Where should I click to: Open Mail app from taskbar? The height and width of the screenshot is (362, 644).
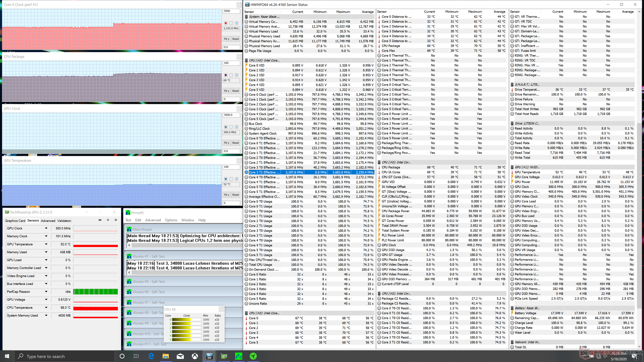(x=180, y=356)
